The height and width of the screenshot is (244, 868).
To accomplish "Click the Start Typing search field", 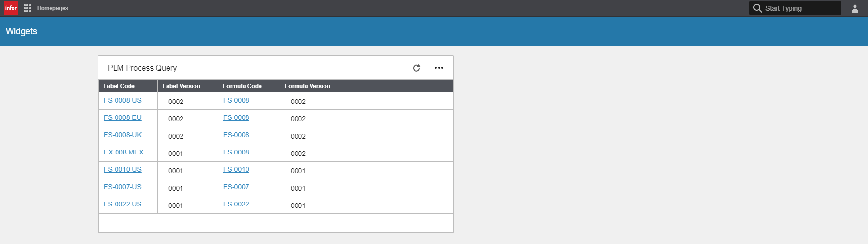I will tap(801, 8).
